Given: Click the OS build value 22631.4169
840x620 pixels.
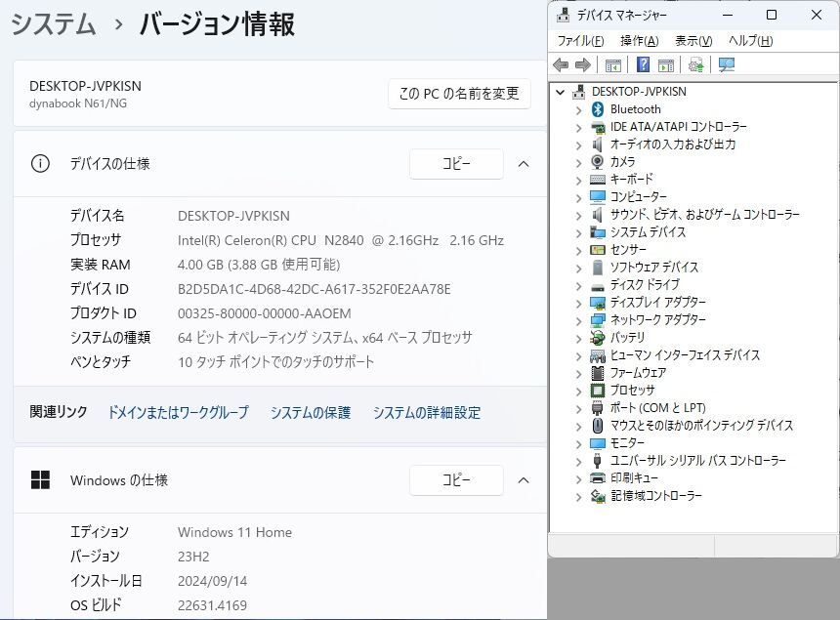Looking at the screenshot, I should pyautogui.click(x=212, y=605).
